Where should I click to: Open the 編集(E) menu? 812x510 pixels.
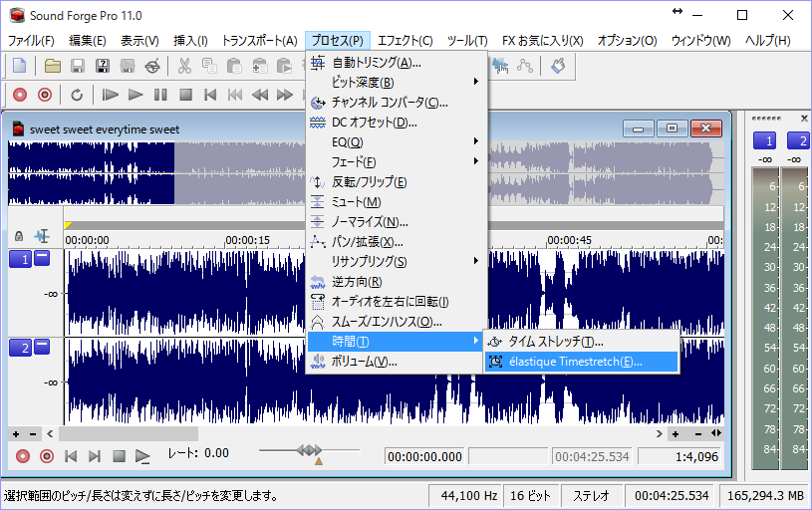88,41
